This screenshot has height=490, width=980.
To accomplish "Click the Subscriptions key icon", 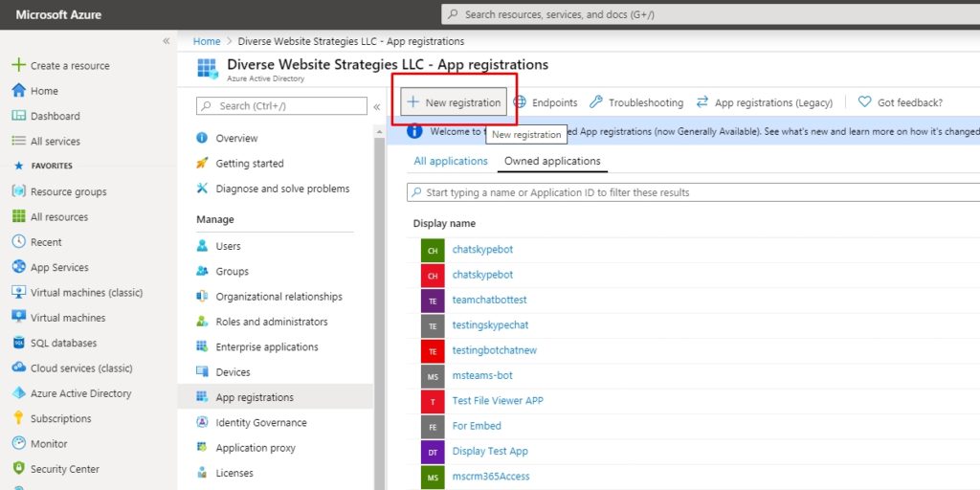I will pos(19,418).
